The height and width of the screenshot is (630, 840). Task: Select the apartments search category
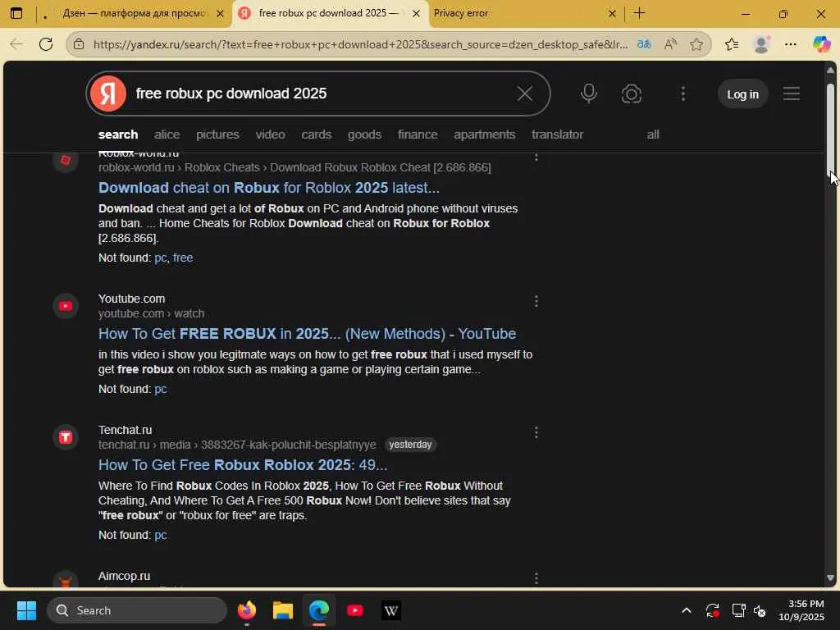click(x=484, y=135)
